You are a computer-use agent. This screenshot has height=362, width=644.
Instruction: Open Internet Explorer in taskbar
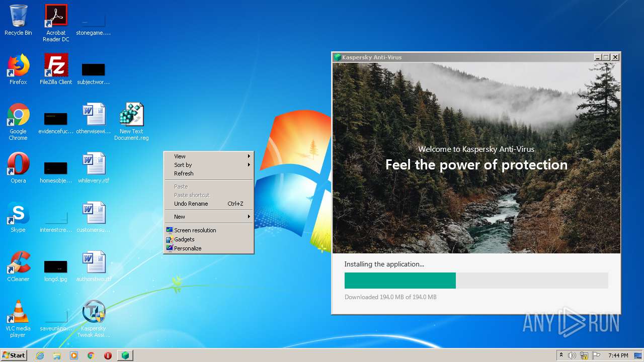[x=40, y=355]
